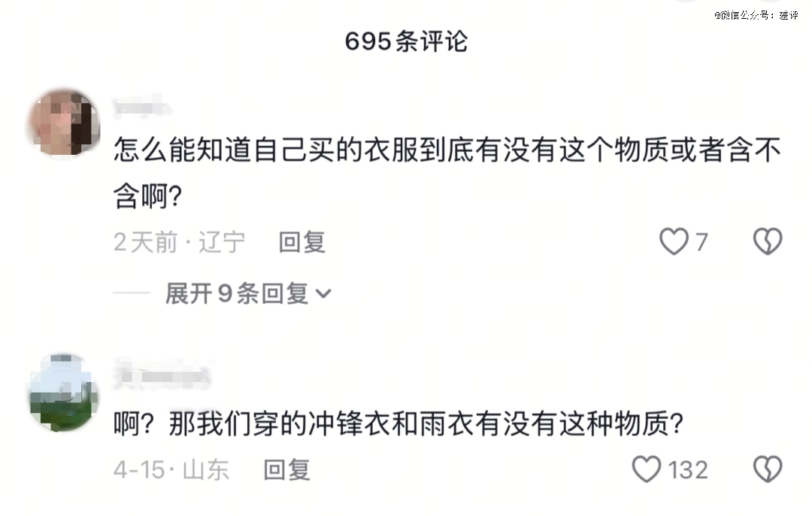The width and height of the screenshot is (812, 516).
Task: Tap broken-heart dislike on the Shandong comment
Action: click(x=768, y=469)
